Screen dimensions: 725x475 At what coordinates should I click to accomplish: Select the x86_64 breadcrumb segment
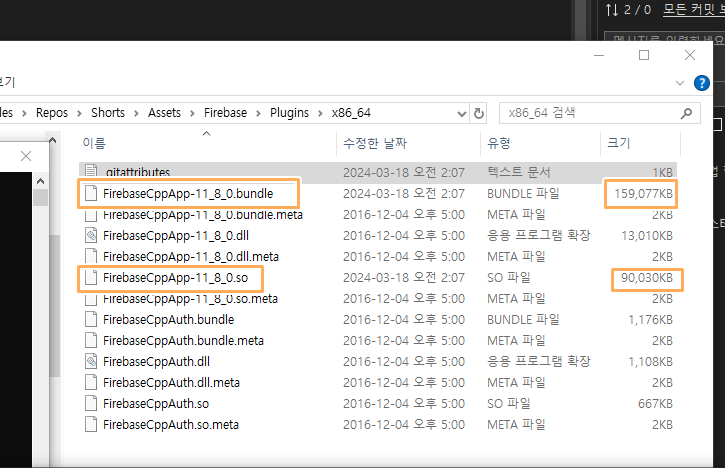(x=351, y=113)
